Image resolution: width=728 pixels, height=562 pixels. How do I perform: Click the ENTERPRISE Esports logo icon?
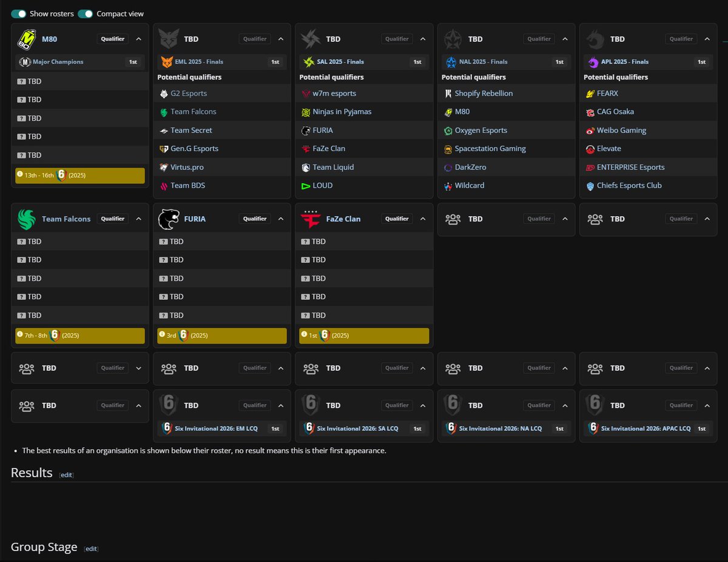tap(590, 168)
